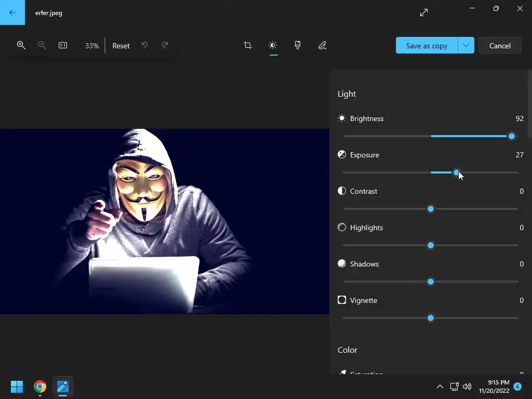The width and height of the screenshot is (532, 399).
Task: Minimize the Photos window
Action: (x=472, y=8)
